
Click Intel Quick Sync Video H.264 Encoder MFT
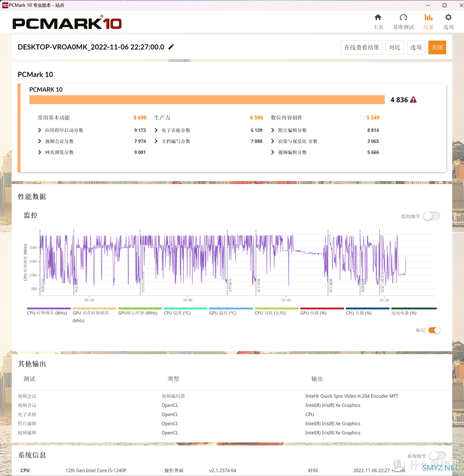point(351,396)
